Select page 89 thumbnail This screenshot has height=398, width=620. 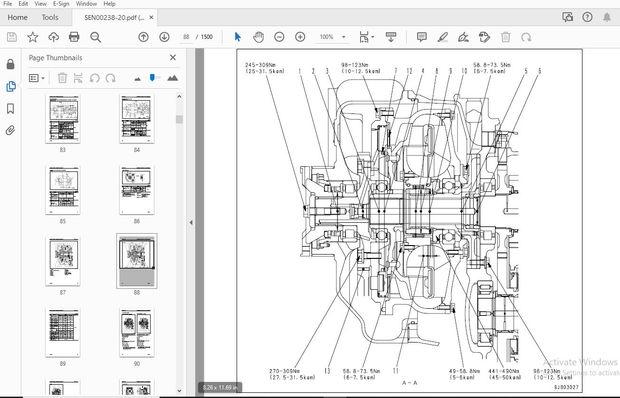63,333
